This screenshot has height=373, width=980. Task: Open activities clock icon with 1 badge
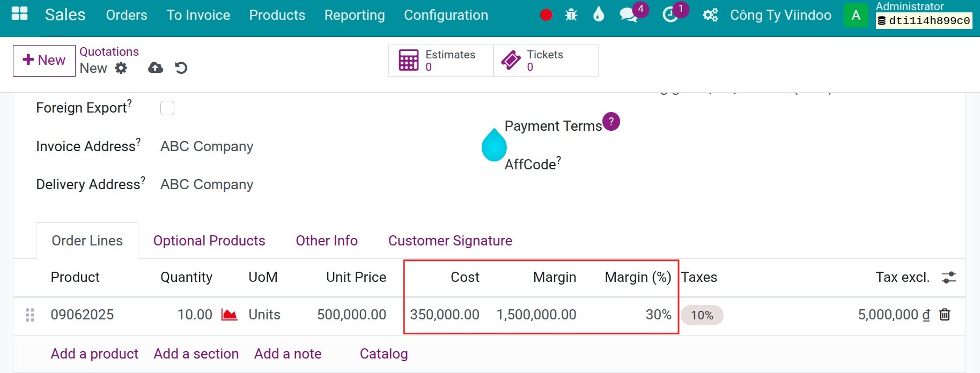click(x=670, y=15)
